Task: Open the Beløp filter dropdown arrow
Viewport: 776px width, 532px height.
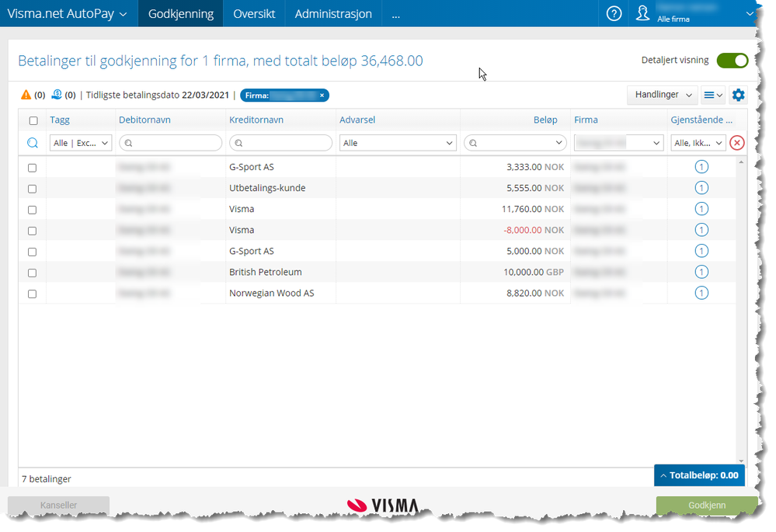Action: [559, 143]
